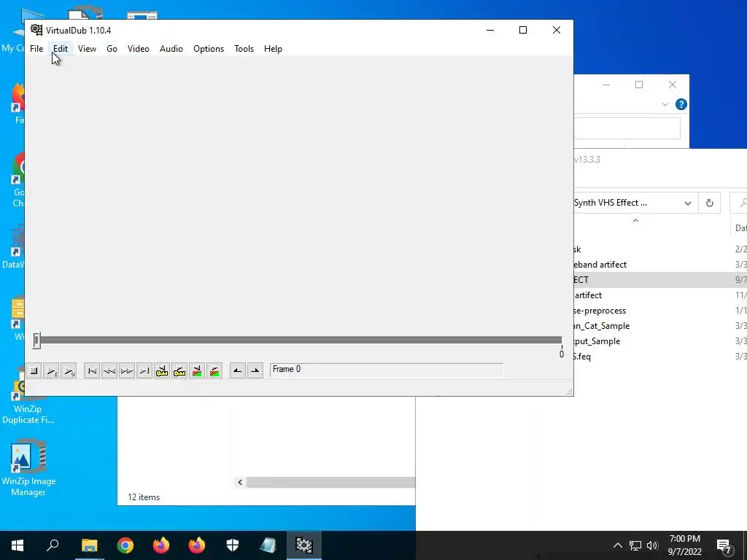Click the column sort arrow in Explorer
Screen dimensions: 747x560
pyautogui.click(x=635, y=220)
